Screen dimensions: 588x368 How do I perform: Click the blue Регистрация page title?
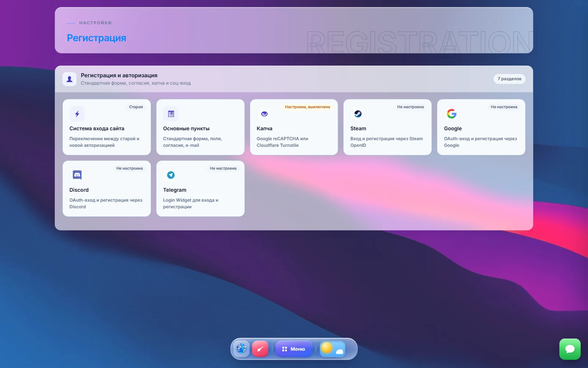click(96, 38)
